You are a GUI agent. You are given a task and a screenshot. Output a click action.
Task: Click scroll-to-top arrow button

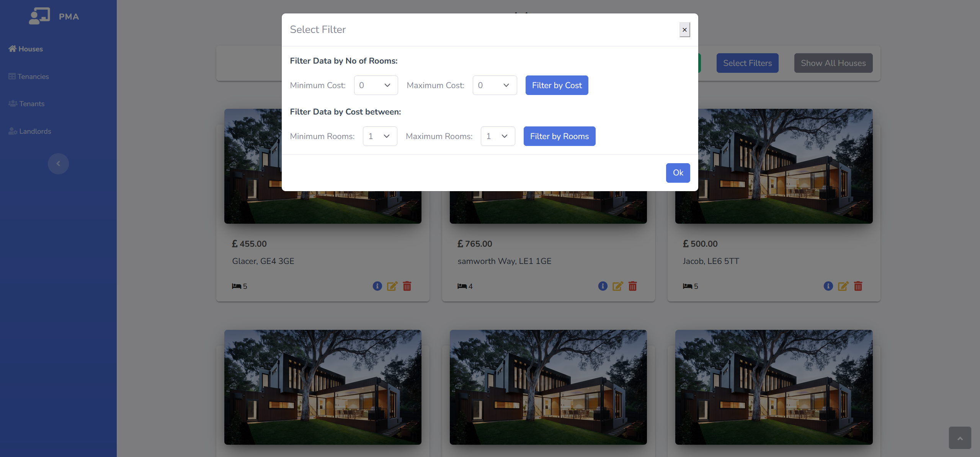[x=960, y=438]
